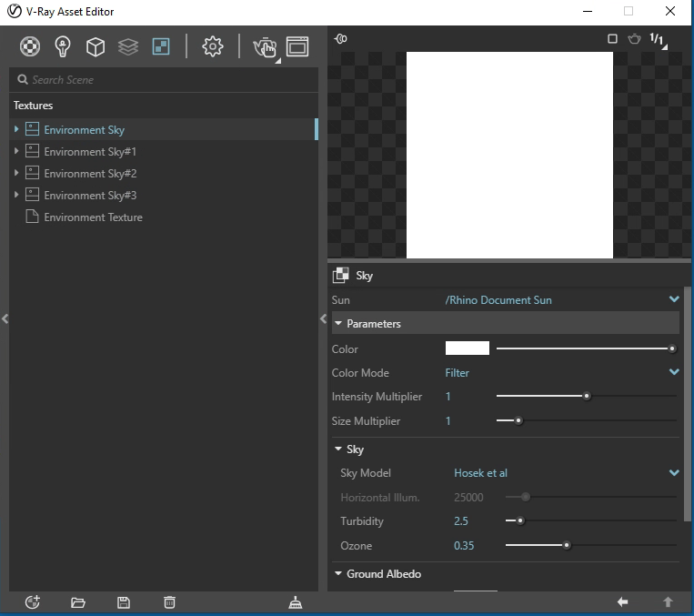
Task: Open the Render Elements layers icon
Action: click(128, 46)
